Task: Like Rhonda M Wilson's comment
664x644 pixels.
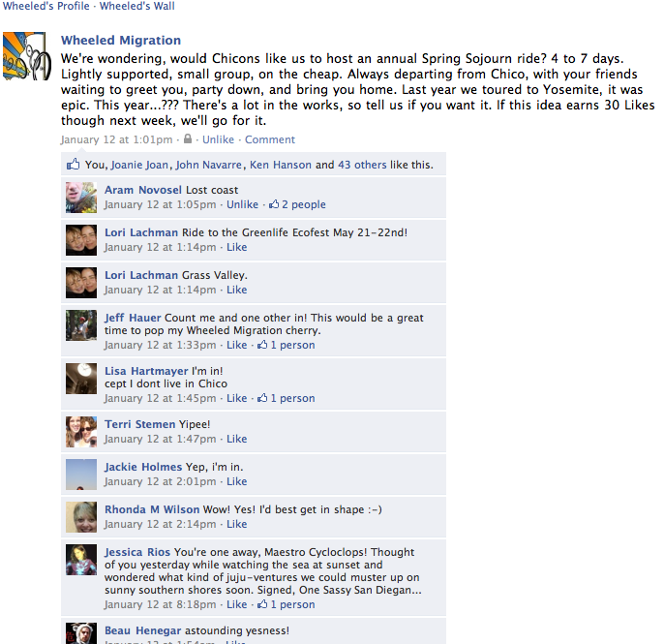Action: 237,524
